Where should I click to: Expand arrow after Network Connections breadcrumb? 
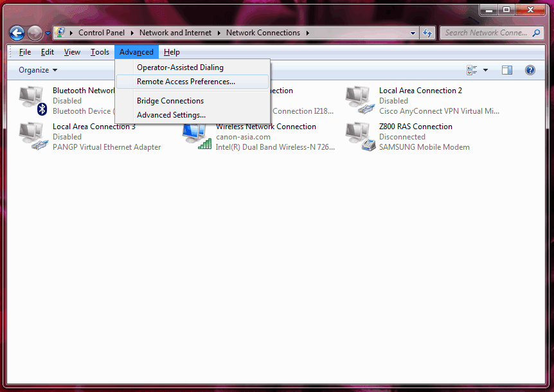[x=307, y=33]
